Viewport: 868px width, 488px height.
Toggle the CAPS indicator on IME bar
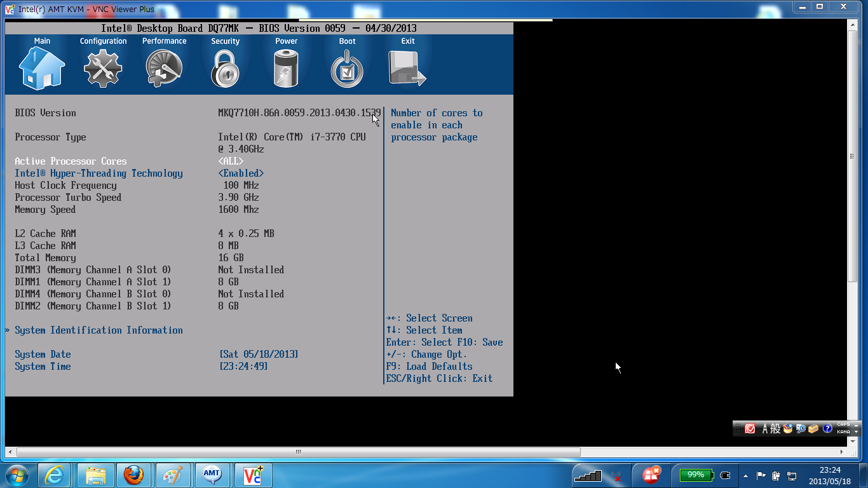pyautogui.click(x=843, y=424)
